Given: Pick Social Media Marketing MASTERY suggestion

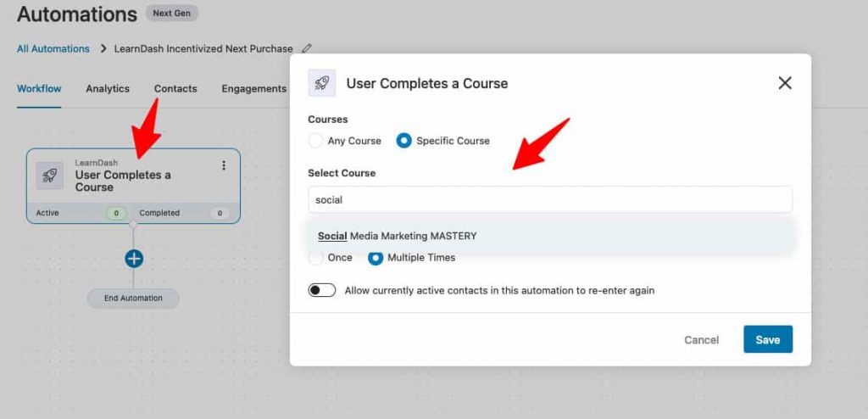Looking at the screenshot, I should [x=550, y=236].
